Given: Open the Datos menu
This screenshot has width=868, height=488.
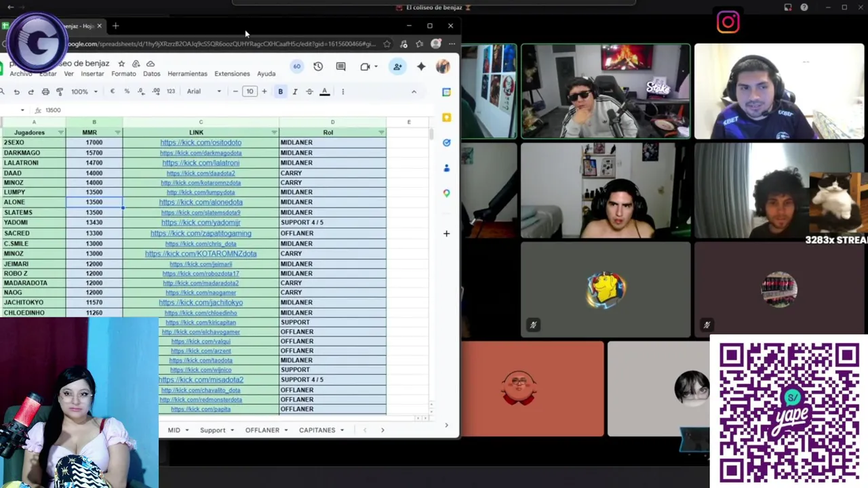Looking at the screenshot, I should coord(152,74).
